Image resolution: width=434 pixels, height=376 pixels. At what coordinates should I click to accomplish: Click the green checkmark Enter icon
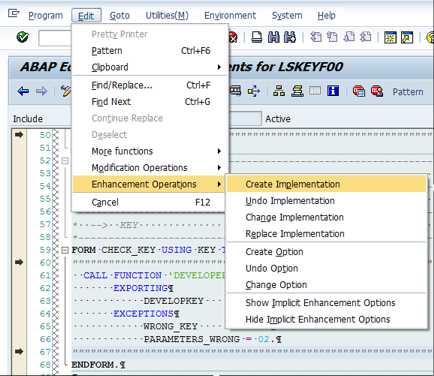tap(22, 37)
